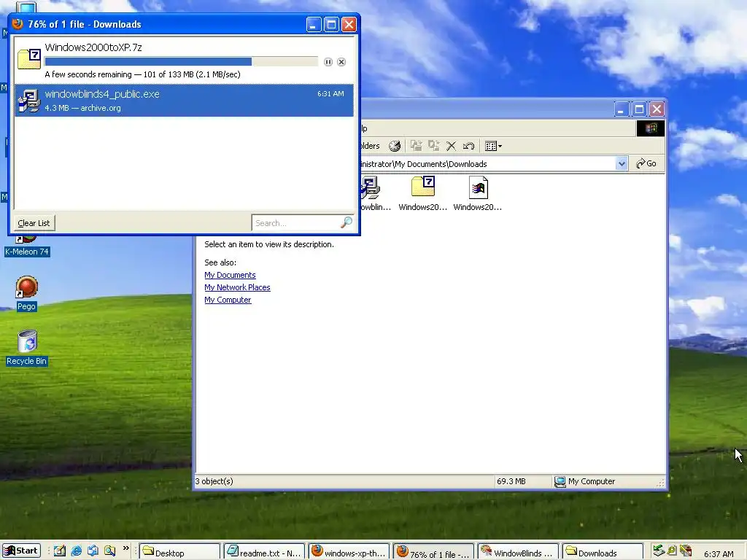Open the My Computer link in See also
747x560 pixels.
click(228, 300)
